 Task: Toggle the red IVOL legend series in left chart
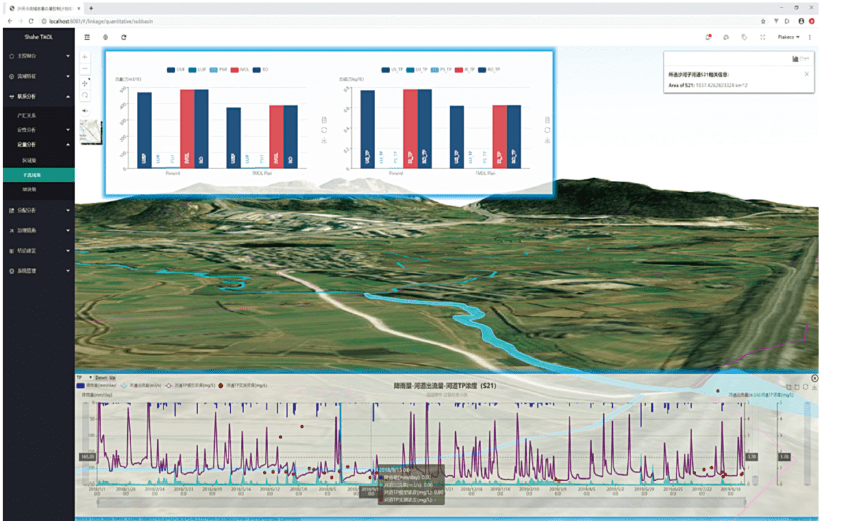coord(239,70)
